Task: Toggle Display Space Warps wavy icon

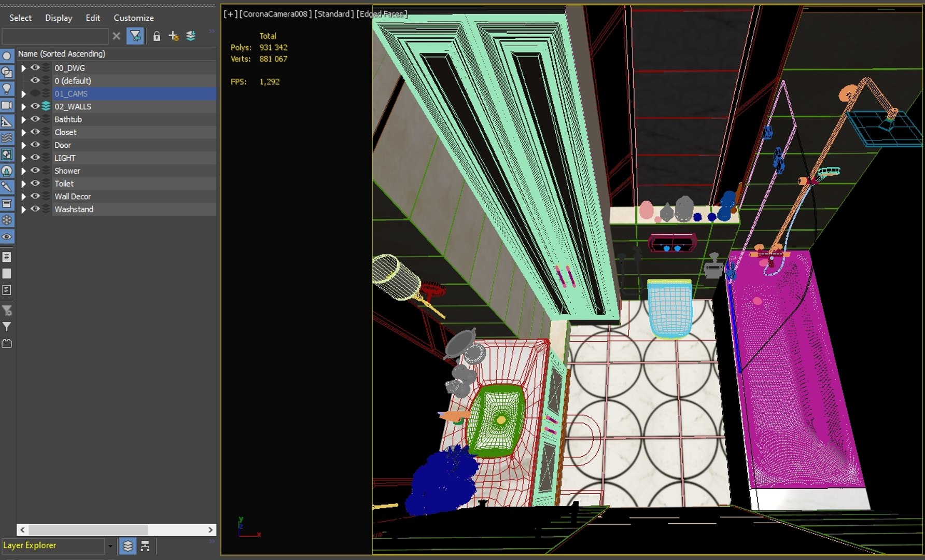Action: coord(7,138)
